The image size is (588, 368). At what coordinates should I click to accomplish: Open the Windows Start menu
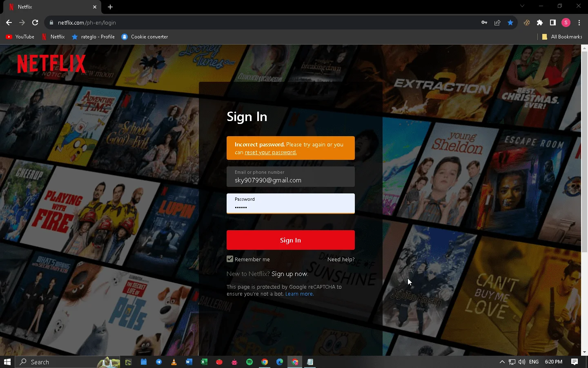tap(7, 362)
